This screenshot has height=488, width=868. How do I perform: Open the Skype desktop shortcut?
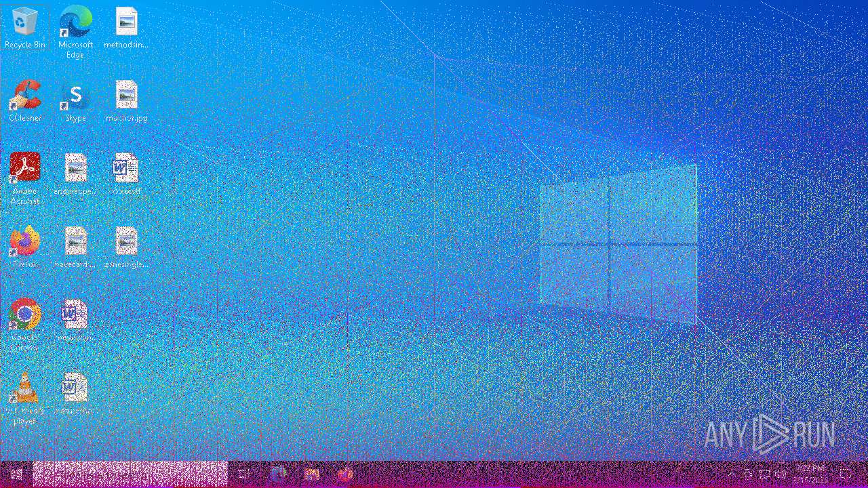point(75,101)
